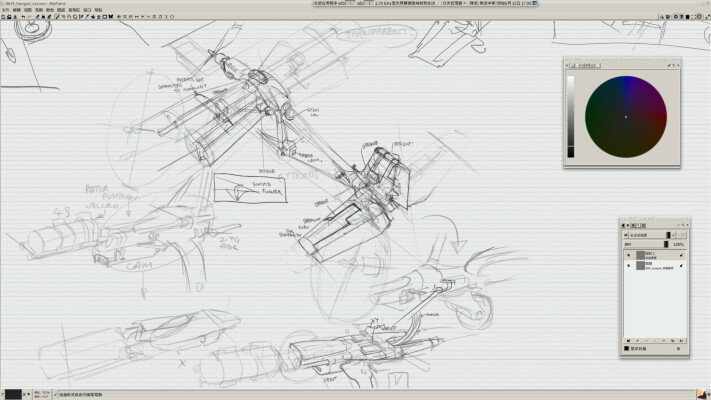Select the Edit Frame tool icon
Image resolution: width=711 pixels, height=400 pixels.
tap(105, 17)
